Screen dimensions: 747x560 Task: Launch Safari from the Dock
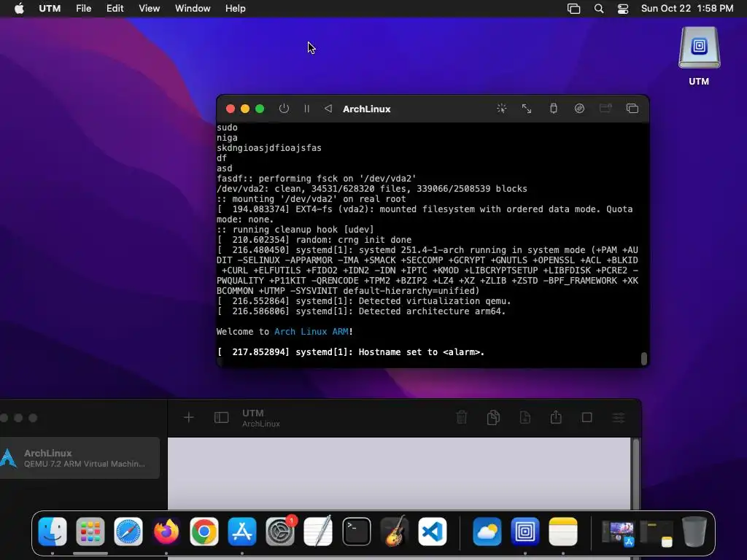coord(128,531)
